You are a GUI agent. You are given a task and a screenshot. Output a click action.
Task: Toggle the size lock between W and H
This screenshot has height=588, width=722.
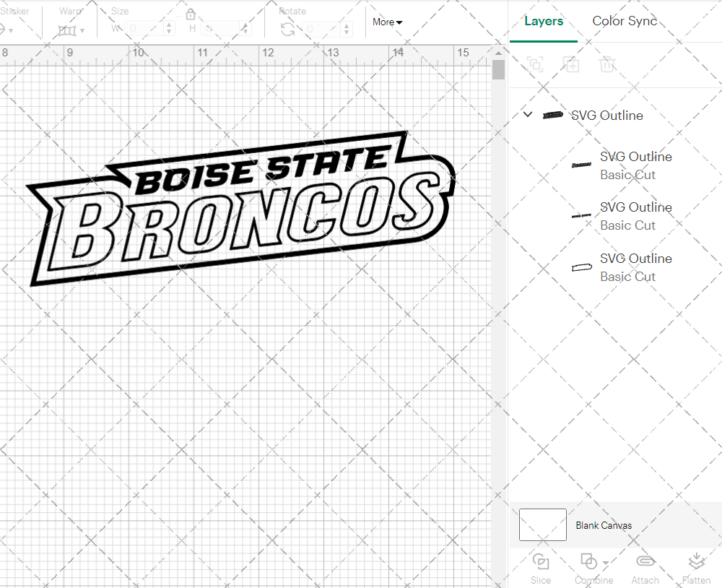(190, 14)
